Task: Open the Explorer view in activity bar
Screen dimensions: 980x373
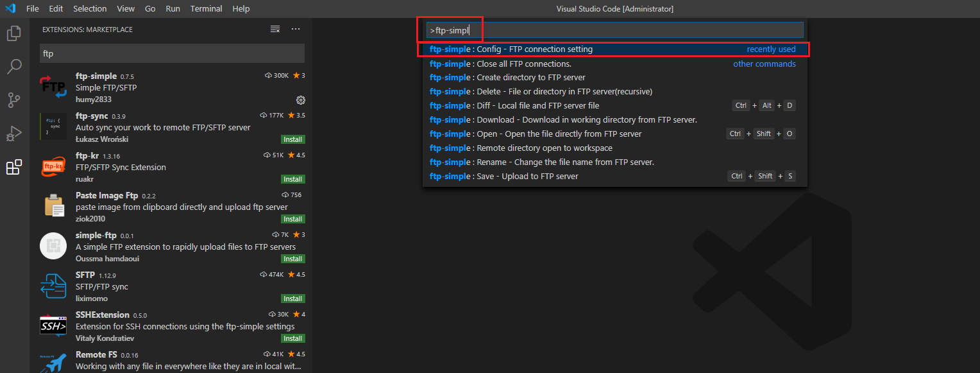Action: click(14, 33)
